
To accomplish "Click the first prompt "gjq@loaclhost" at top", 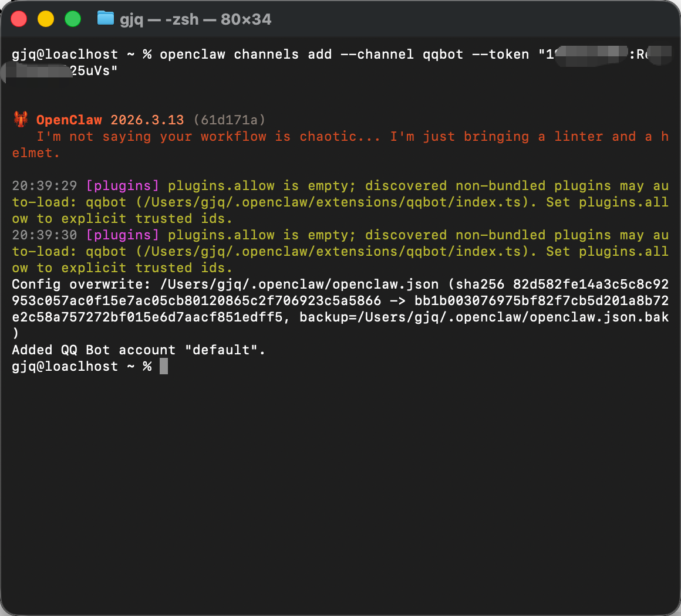I will click(65, 54).
